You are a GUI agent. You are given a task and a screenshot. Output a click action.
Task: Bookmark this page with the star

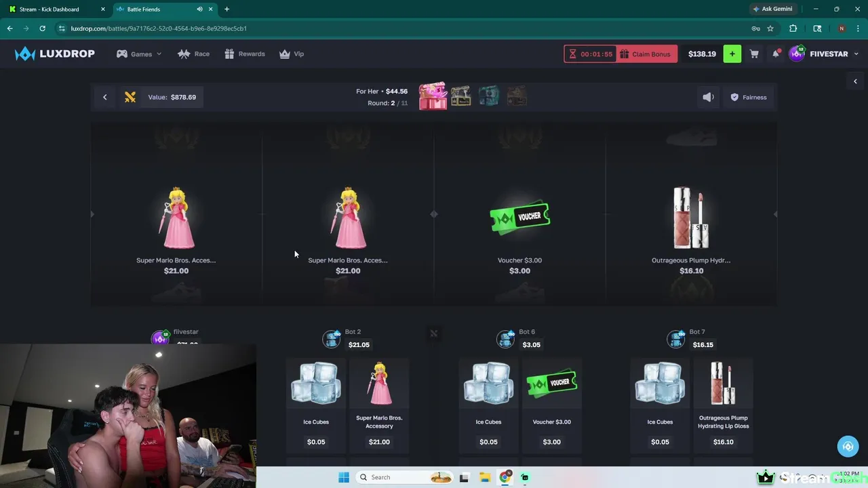pos(770,28)
